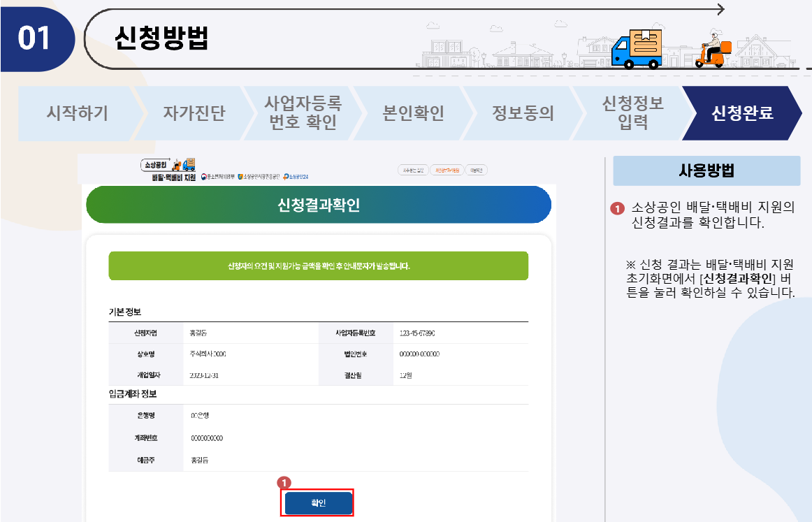The image size is (812, 522).
Task: Click applicant name value 홍길동 beside 신청자명
Action: [x=198, y=333]
